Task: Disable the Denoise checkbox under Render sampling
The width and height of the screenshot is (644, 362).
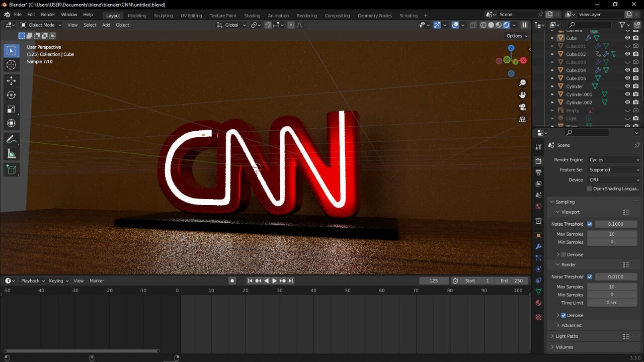Action: (x=563, y=315)
